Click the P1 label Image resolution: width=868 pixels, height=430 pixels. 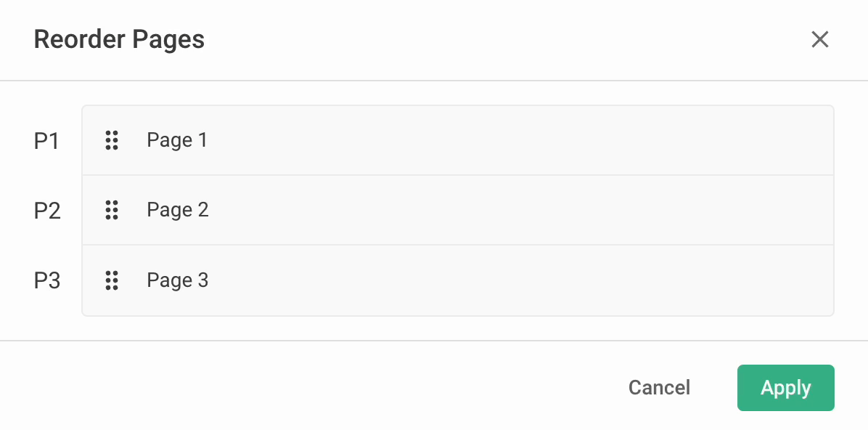[47, 141]
